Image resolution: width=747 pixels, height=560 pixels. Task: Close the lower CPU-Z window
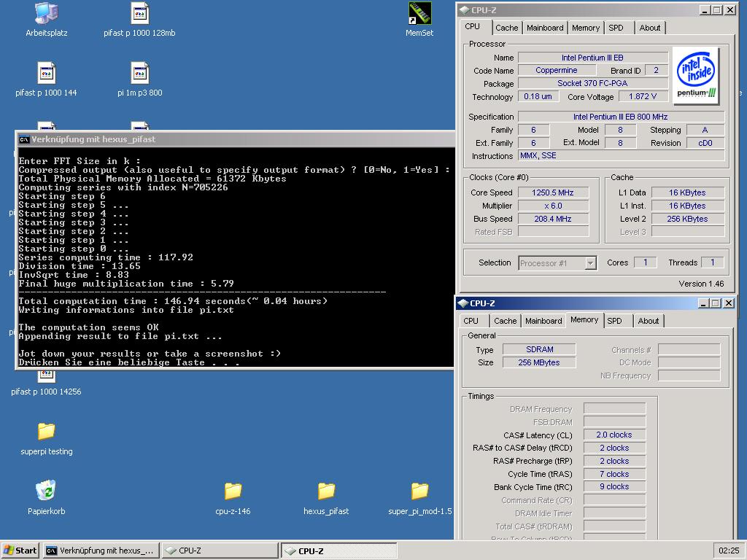click(x=729, y=303)
